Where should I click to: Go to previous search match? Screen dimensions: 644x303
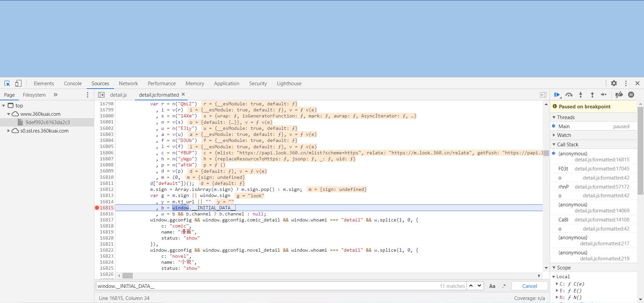pos(471,286)
